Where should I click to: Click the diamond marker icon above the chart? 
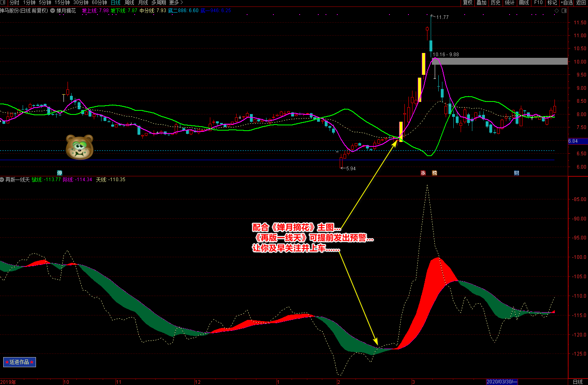[x=557, y=11]
